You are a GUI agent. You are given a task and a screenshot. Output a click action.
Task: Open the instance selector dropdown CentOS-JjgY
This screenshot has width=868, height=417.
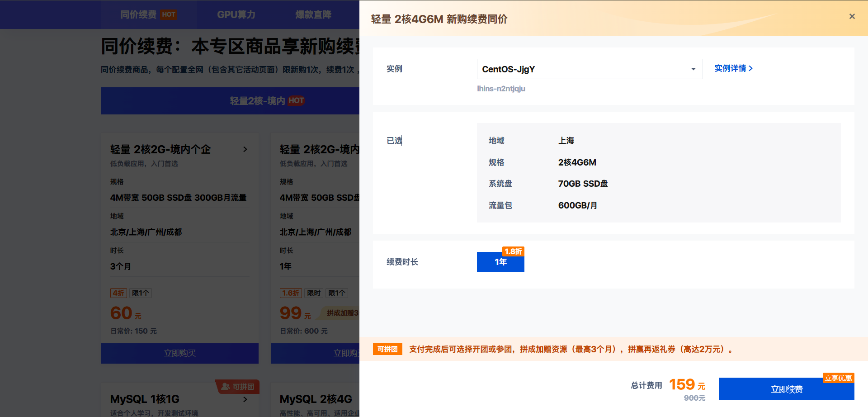pos(590,69)
